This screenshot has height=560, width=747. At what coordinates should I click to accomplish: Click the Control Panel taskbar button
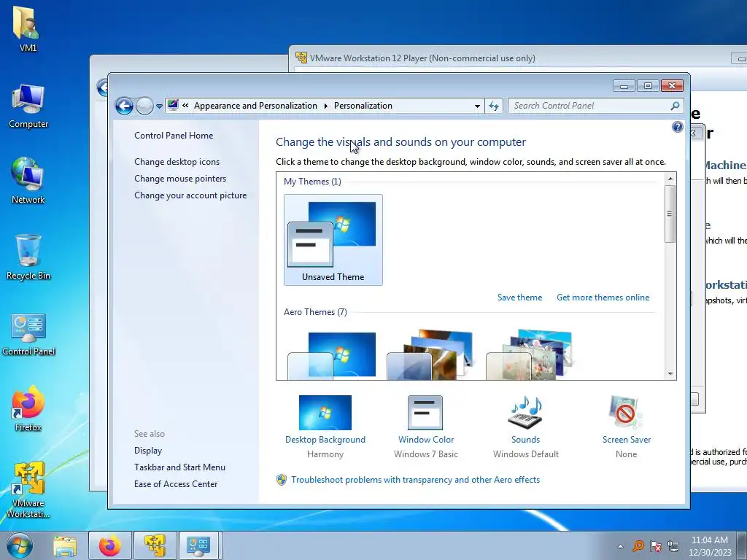click(198, 545)
